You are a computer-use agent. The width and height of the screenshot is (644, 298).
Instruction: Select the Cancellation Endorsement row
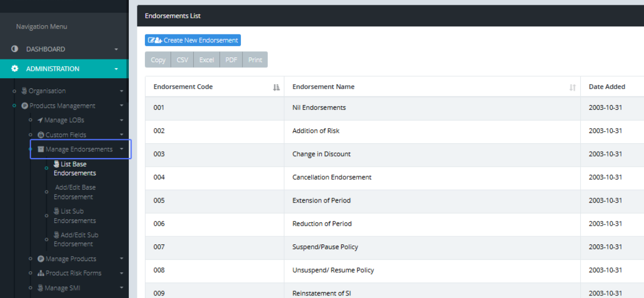[x=332, y=177]
